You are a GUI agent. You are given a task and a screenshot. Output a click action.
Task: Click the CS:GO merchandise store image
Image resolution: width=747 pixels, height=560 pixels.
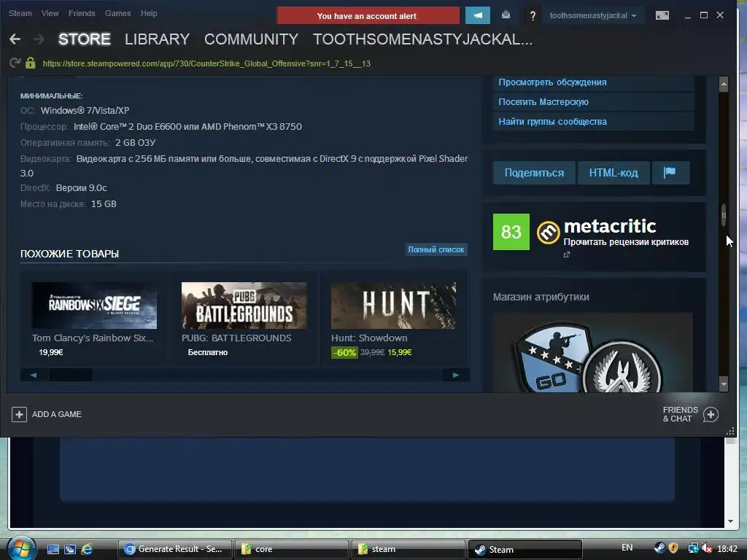click(592, 352)
